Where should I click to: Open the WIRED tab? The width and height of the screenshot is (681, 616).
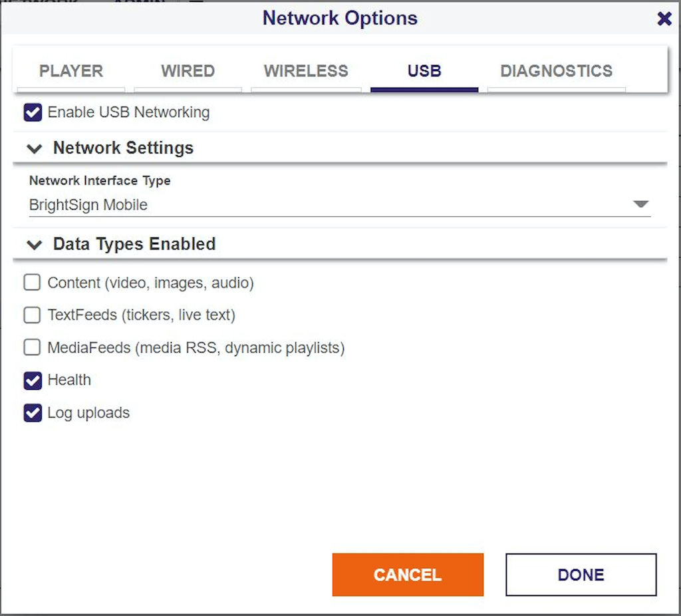[x=188, y=71]
